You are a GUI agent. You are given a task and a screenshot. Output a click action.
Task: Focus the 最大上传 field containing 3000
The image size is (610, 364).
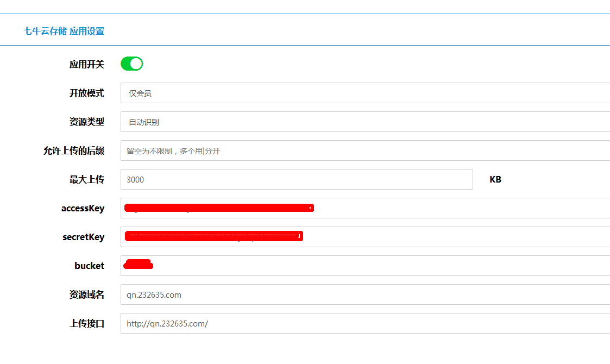[x=297, y=179]
